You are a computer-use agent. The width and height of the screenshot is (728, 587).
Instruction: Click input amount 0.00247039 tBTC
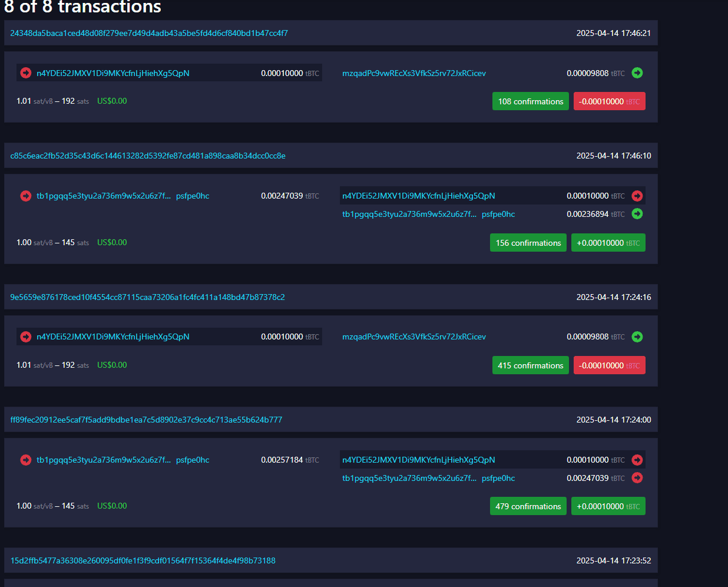click(290, 196)
